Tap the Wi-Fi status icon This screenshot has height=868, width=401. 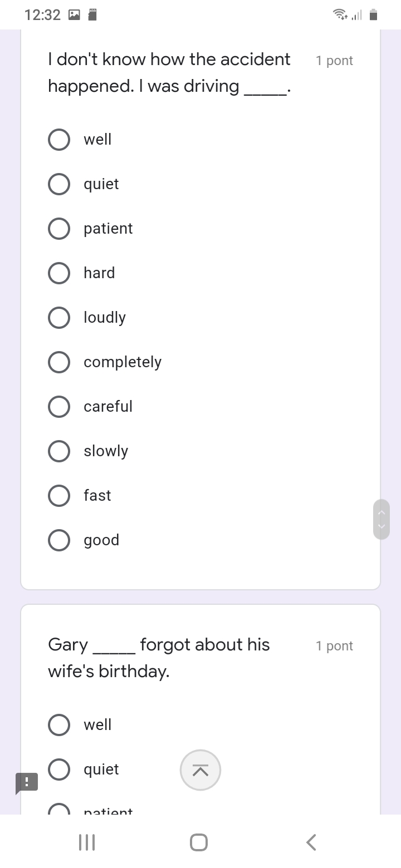[x=339, y=15]
